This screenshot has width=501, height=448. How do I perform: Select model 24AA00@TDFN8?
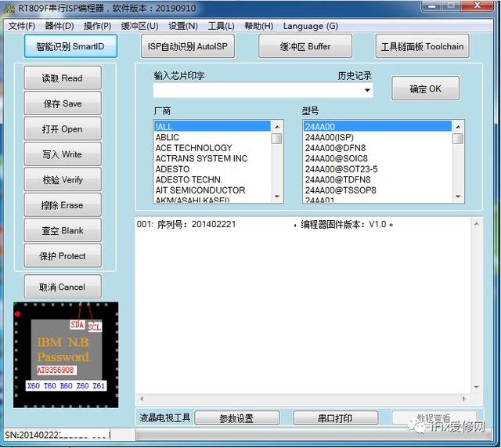[377, 179]
